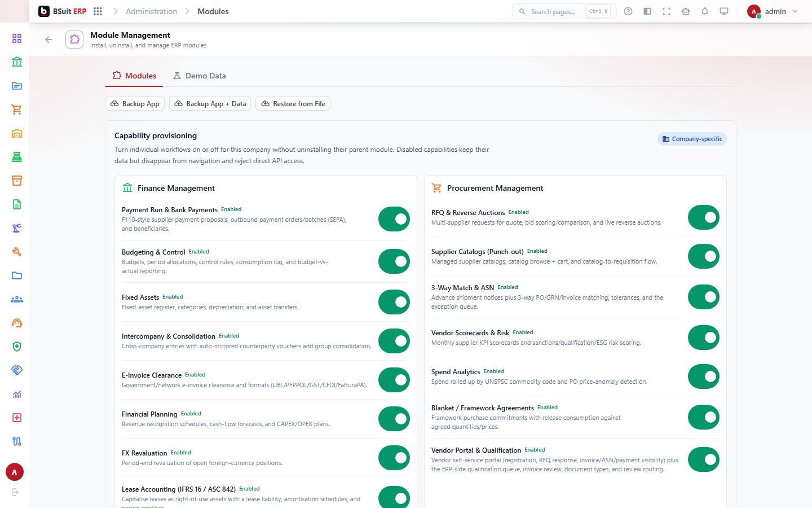
Task: Open the cash register sidebar icon
Action: tap(17, 157)
